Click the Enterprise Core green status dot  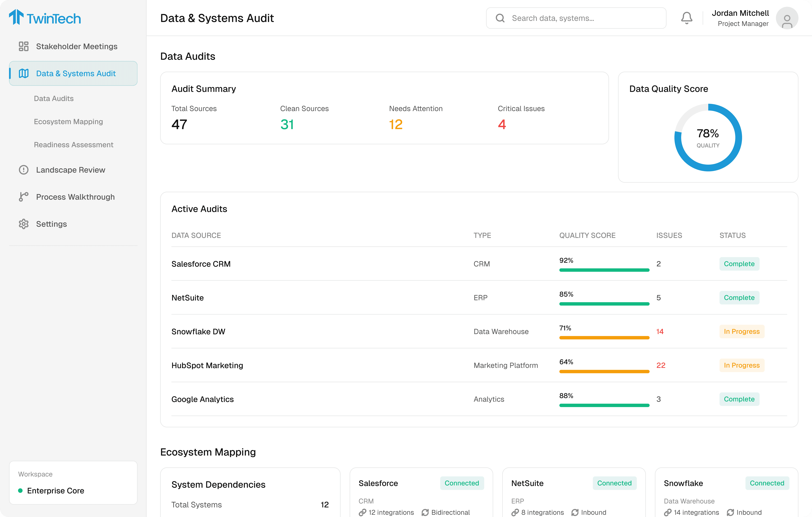pyautogui.click(x=20, y=491)
